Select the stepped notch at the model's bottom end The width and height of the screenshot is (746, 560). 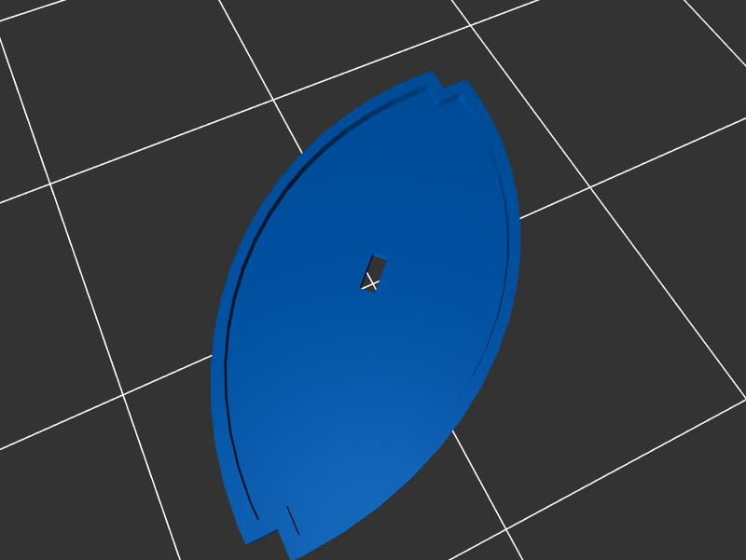tap(279, 533)
